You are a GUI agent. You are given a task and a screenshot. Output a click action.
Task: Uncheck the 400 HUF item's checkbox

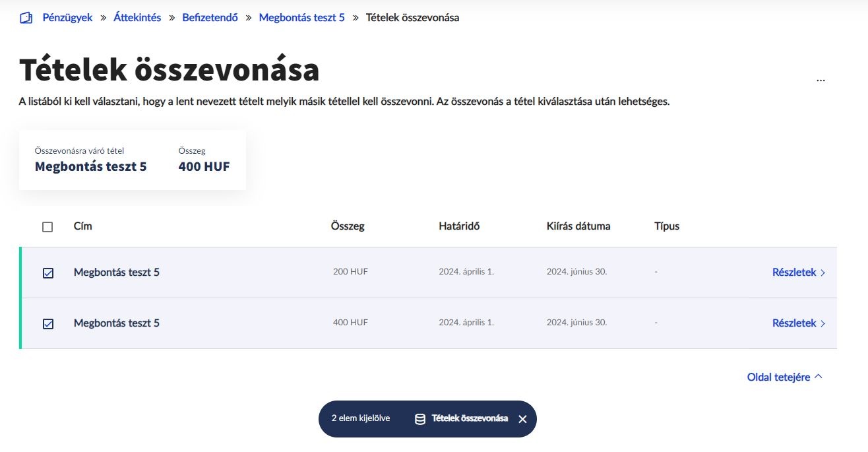(47, 323)
